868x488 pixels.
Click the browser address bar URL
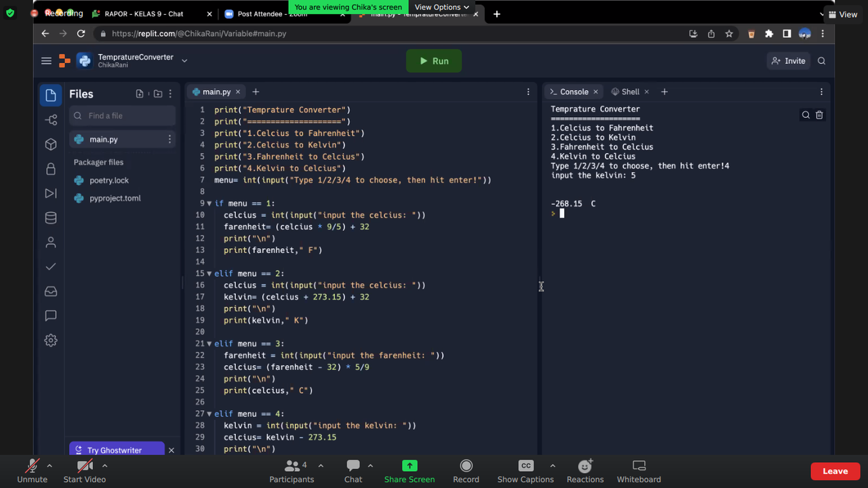click(199, 33)
